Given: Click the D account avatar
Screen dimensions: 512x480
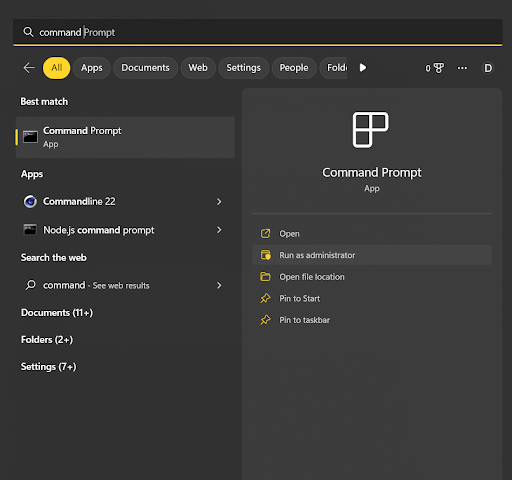Looking at the screenshot, I should point(488,68).
